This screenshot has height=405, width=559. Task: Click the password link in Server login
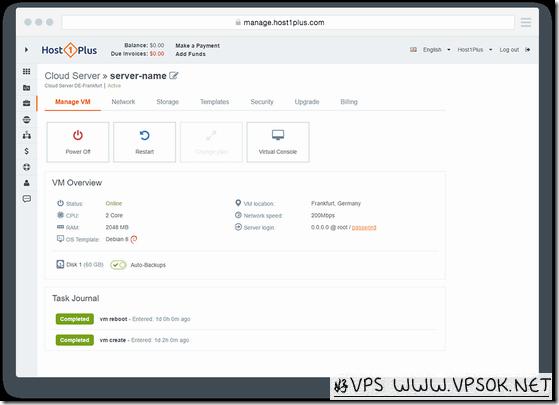[364, 227]
